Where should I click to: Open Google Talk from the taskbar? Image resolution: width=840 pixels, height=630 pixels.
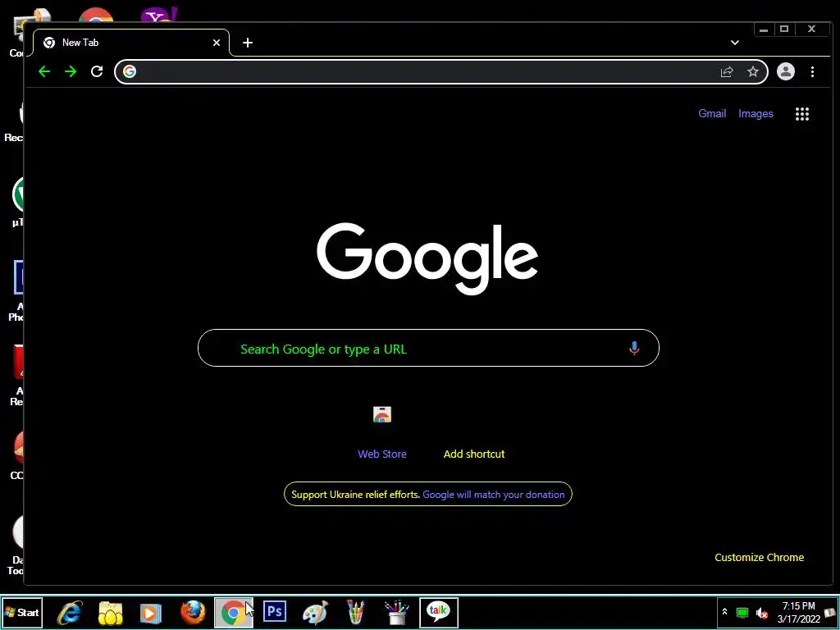[x=438, y=612]
